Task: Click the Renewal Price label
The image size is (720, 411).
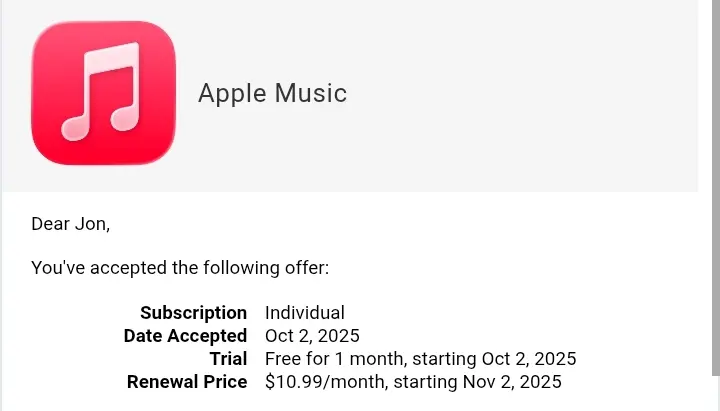Action: coord(187,382)
